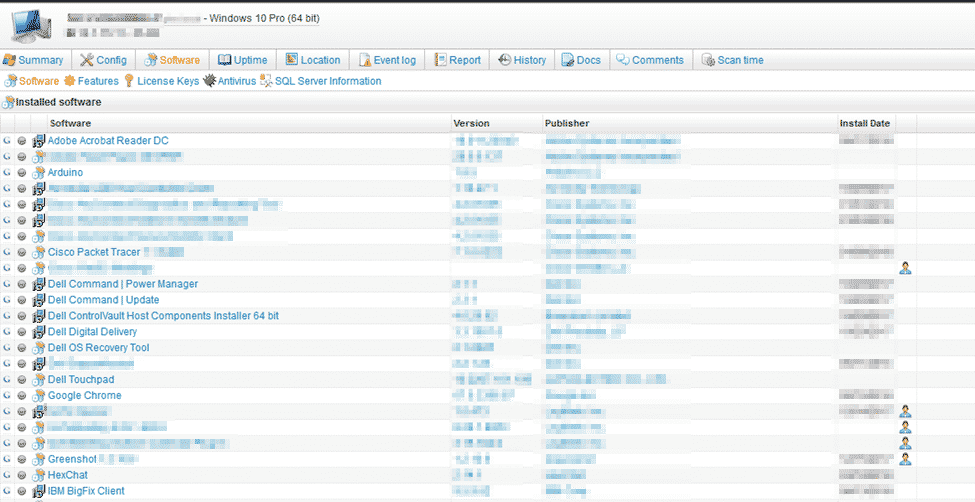Click Google search icon for Arduino row
The height and width of the screenshot is (502, 975).
click(x=7, y=173)
